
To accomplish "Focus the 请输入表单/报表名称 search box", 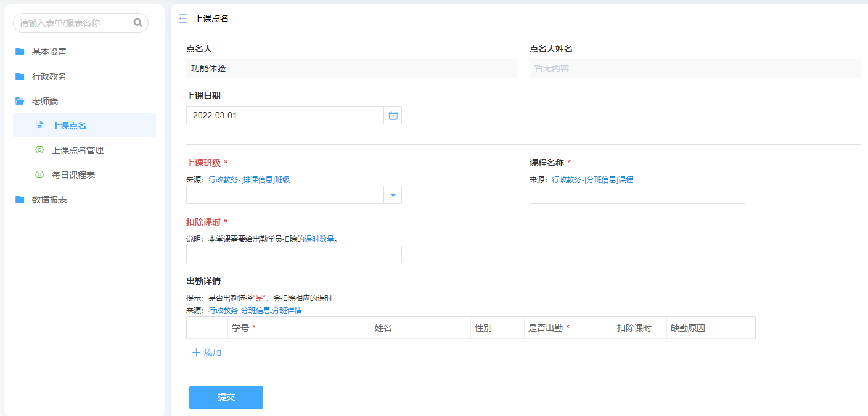I will pos(74,23).
